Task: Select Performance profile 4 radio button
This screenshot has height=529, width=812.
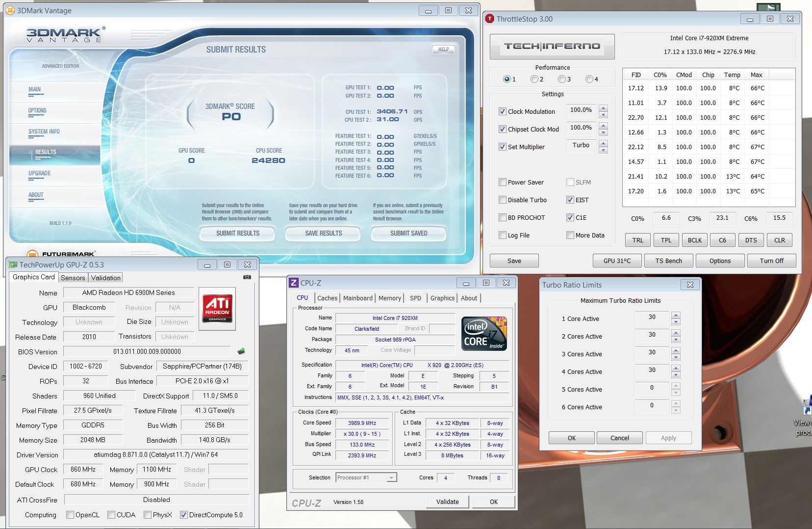Action: tap(589, 79)
